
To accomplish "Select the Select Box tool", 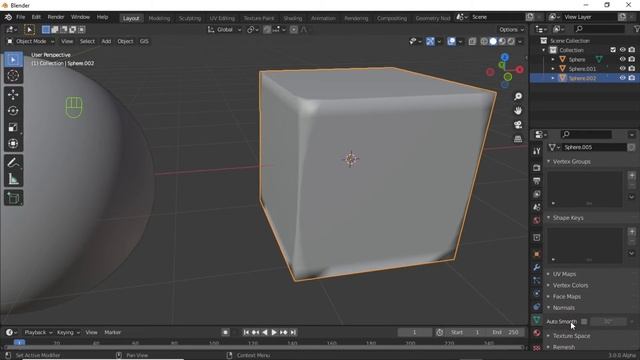I will (13, 60).
